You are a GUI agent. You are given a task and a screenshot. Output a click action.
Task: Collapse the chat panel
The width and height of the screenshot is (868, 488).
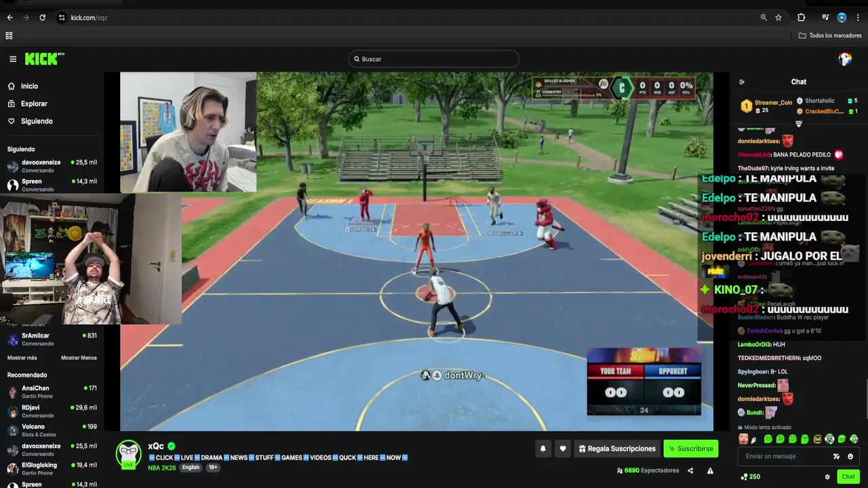tap(741, 82)
